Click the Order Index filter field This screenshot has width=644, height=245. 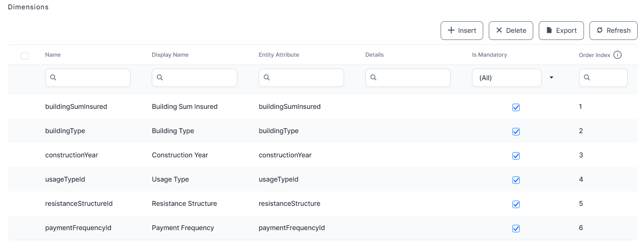[607, 78]
